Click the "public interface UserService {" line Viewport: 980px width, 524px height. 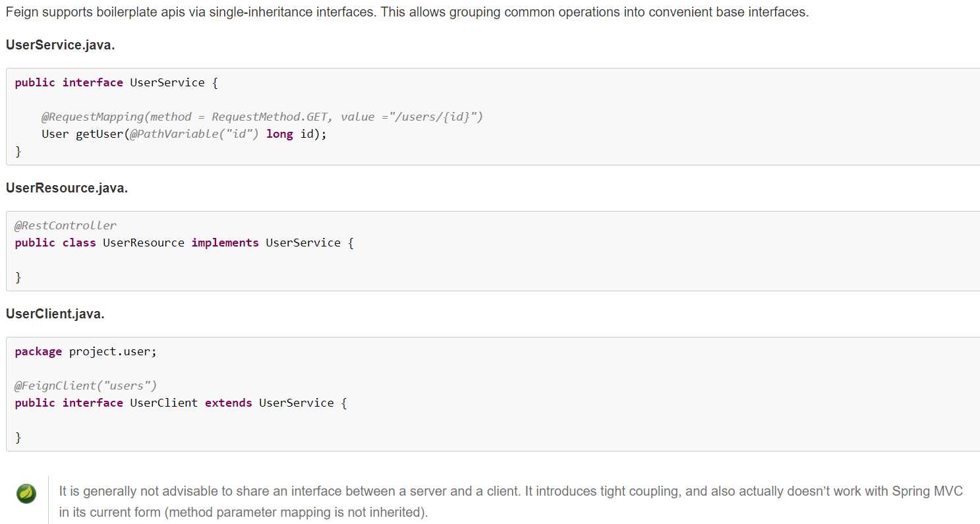pyautogui.click(x=116, y=82)
